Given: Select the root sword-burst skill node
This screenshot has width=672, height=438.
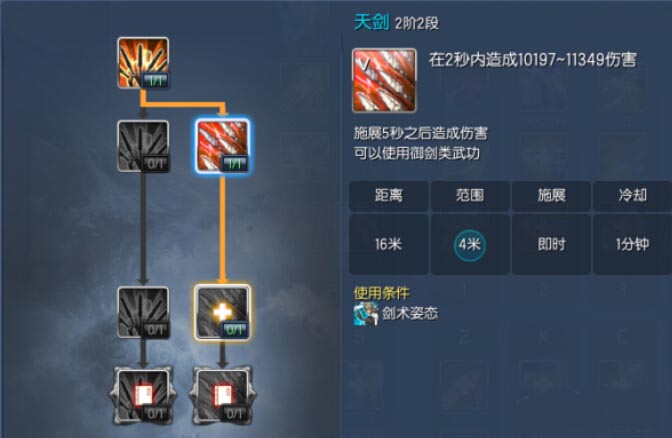Looking at the screenshot, I should click(143, 63).
